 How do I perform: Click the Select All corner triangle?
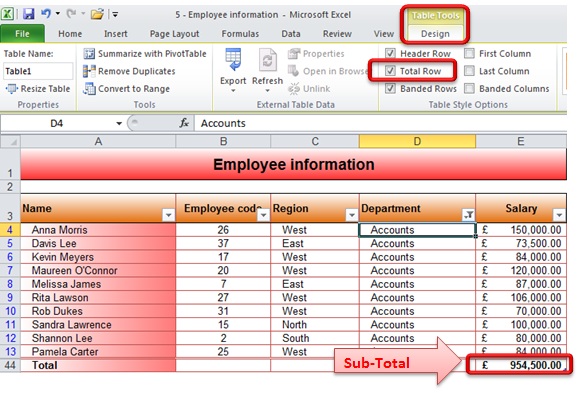point(13,142)
